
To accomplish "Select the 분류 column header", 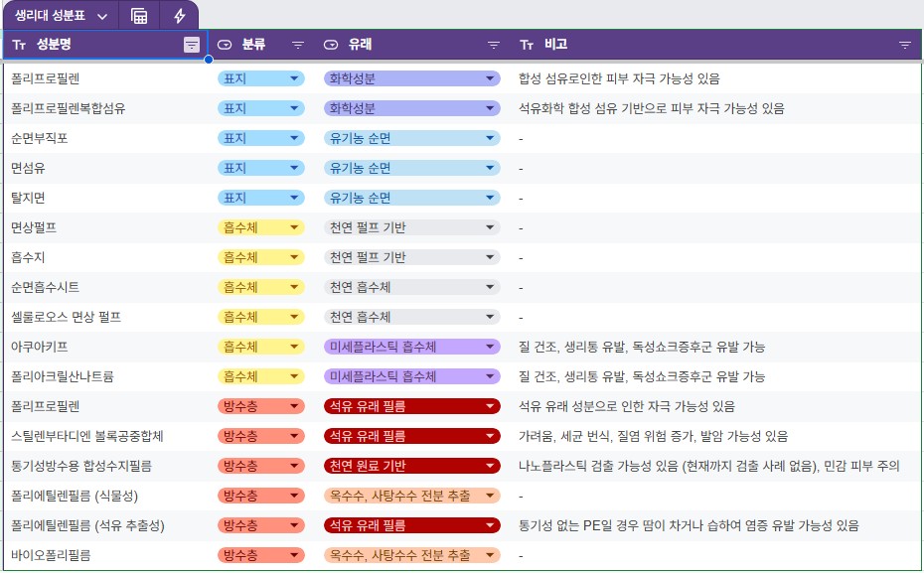I will tap(253, 45).
